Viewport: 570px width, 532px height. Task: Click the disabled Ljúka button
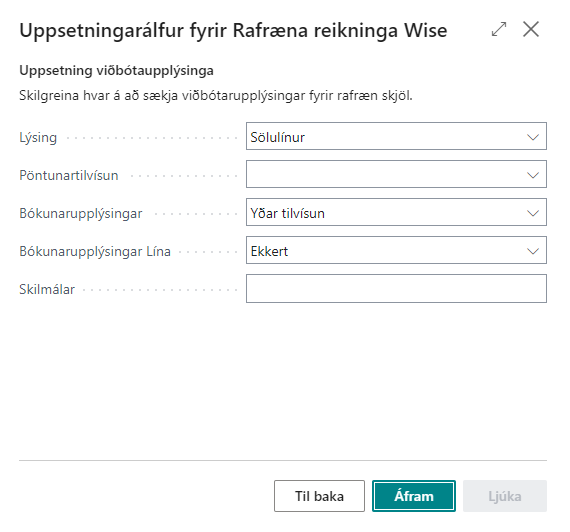pyautogui.click(x=505, y=496)
